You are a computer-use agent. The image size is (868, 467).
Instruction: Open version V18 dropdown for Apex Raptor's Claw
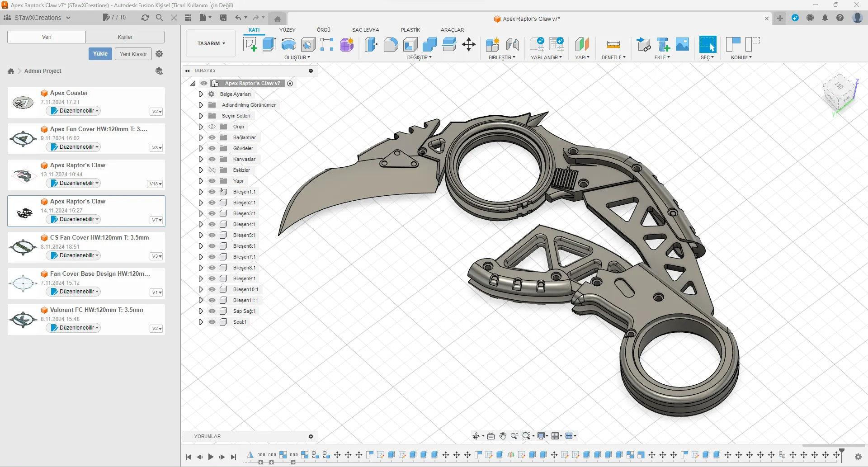[155, 184]
